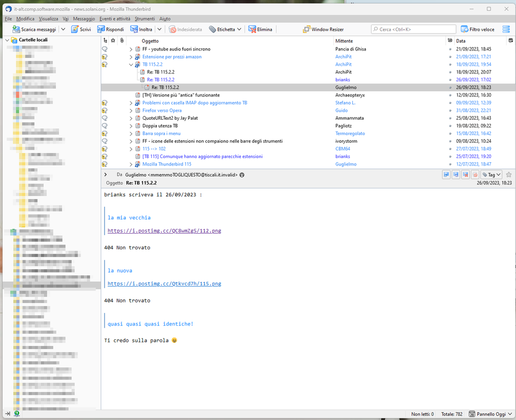Open the Scarica messaggi dropdown arrow

[63, 29]
